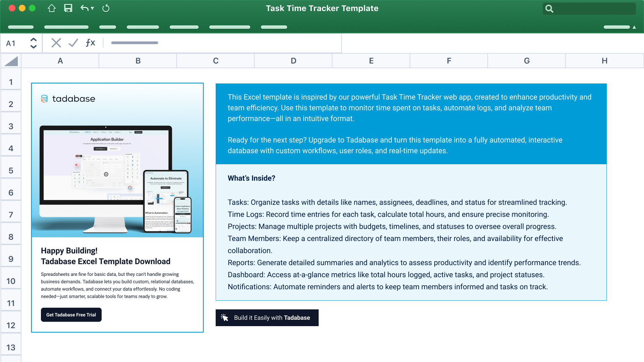Confirm the entry with the checkmark icon
Viewport: 644px width, 362px height.
[x=73, y=43]
